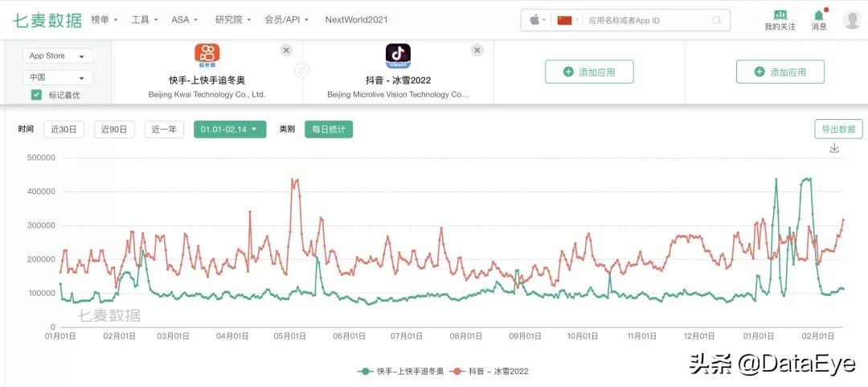Click the 500000 y-axis label

point(42,158)
